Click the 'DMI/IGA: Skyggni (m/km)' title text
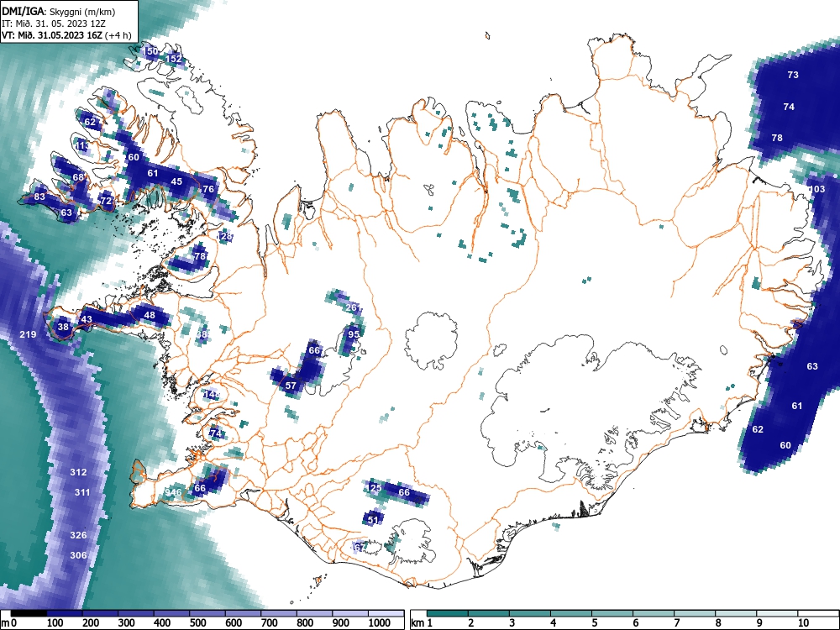 pyautogui.click(x=59, y=11)
